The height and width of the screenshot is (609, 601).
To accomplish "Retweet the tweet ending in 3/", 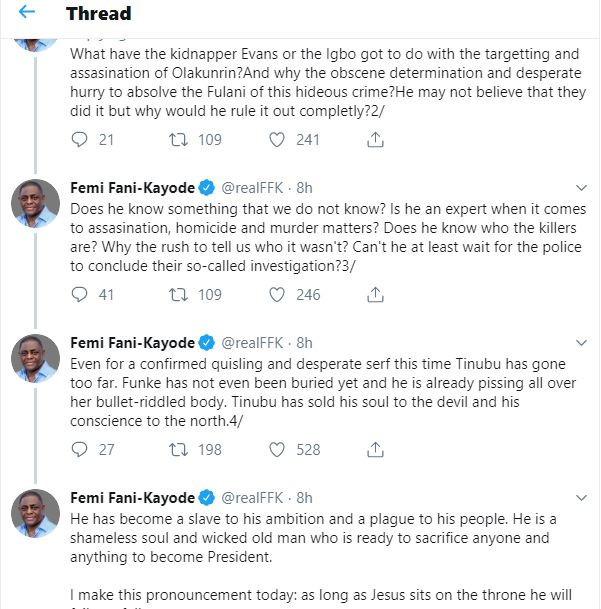I will [x=180, y=295].
